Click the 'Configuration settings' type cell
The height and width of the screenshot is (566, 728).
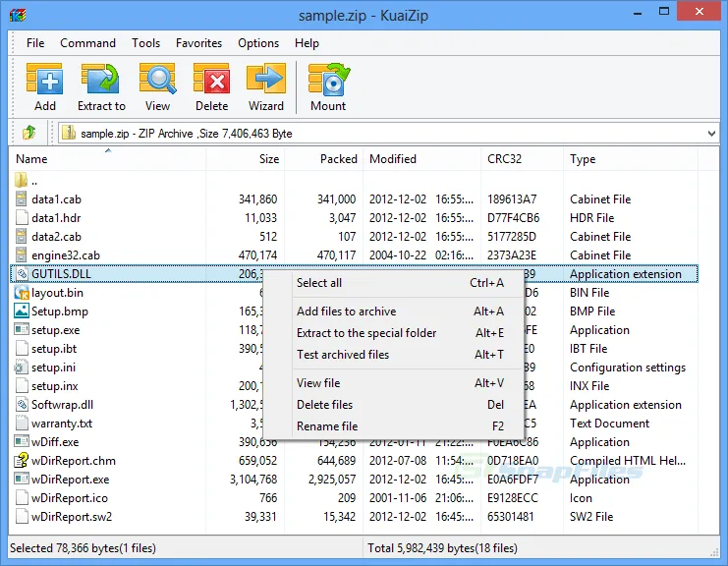pyautogui.click(x=628, y=368)
